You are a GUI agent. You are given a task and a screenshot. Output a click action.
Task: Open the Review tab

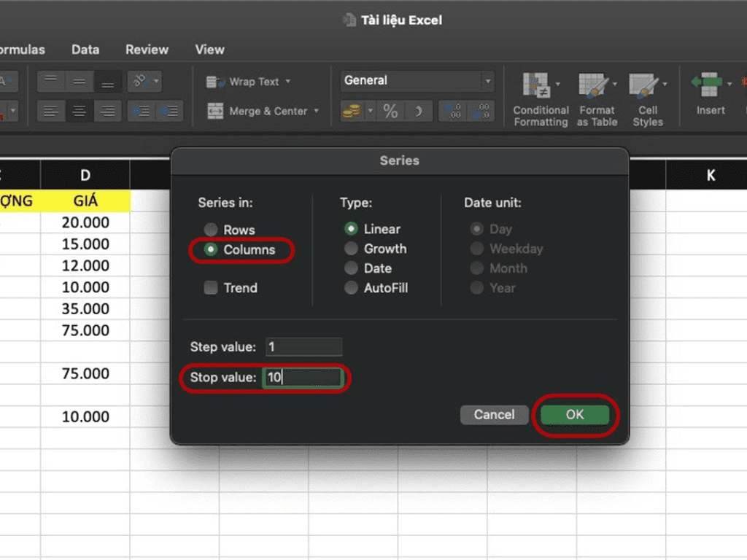pos(147,50)
